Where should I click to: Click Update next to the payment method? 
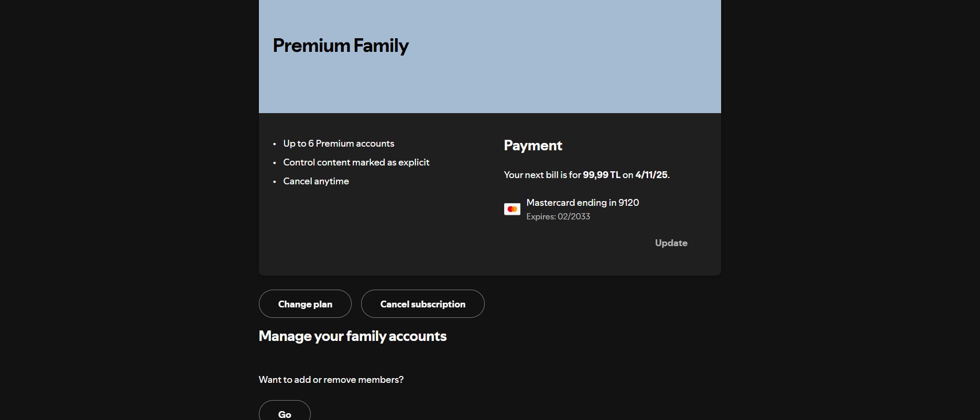point(671,243)
